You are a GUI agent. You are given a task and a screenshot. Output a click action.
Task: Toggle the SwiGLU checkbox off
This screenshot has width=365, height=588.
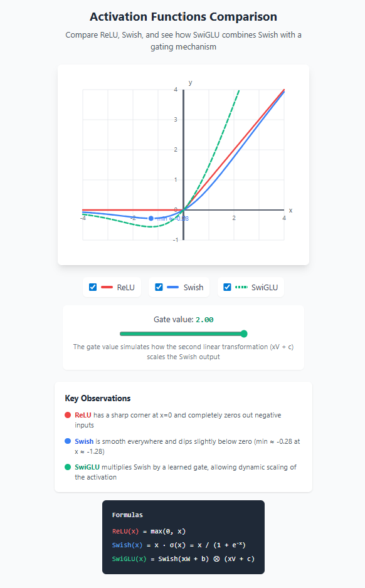[227, 287]
